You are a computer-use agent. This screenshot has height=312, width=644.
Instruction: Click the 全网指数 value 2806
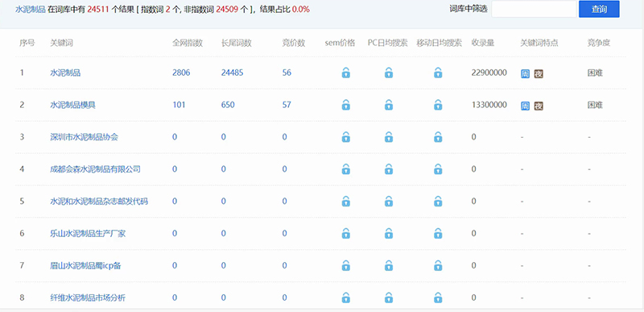tap(181, 73)
